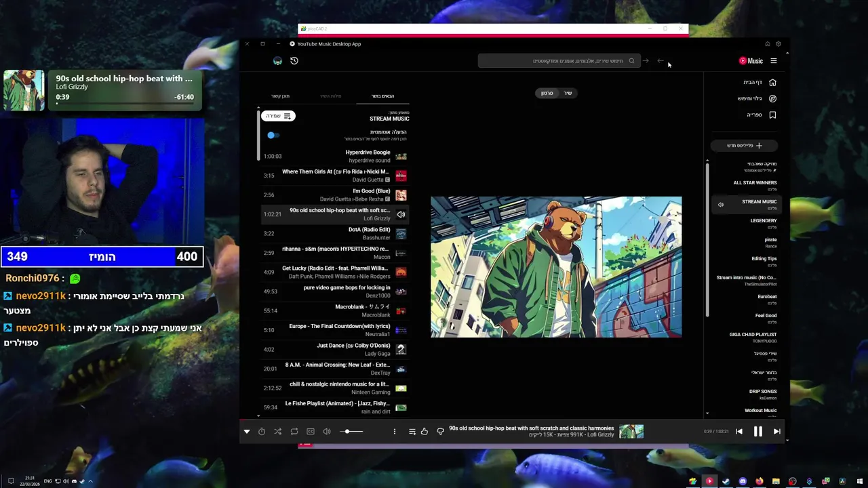The height and width of the screenshot is (488, 868).
Task: Create a new playlist button
Action: pyautogui.click(x=744, y=145)
